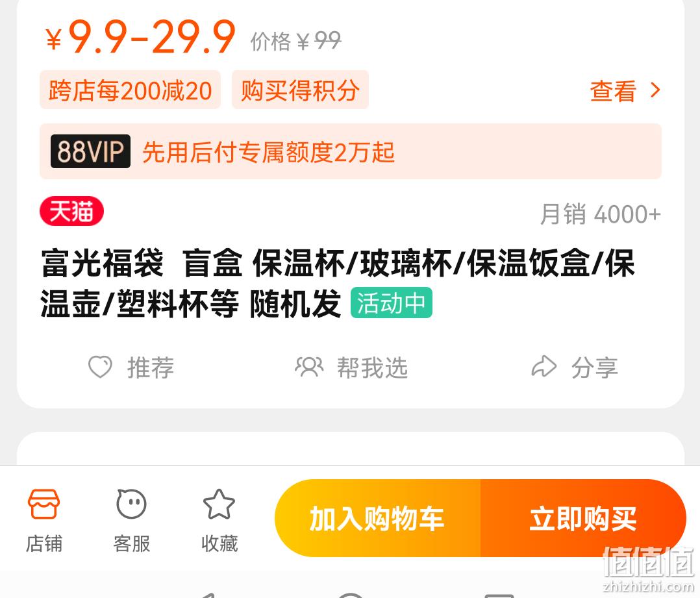Tap the green 活动中 label

click(x=391, y=303)
